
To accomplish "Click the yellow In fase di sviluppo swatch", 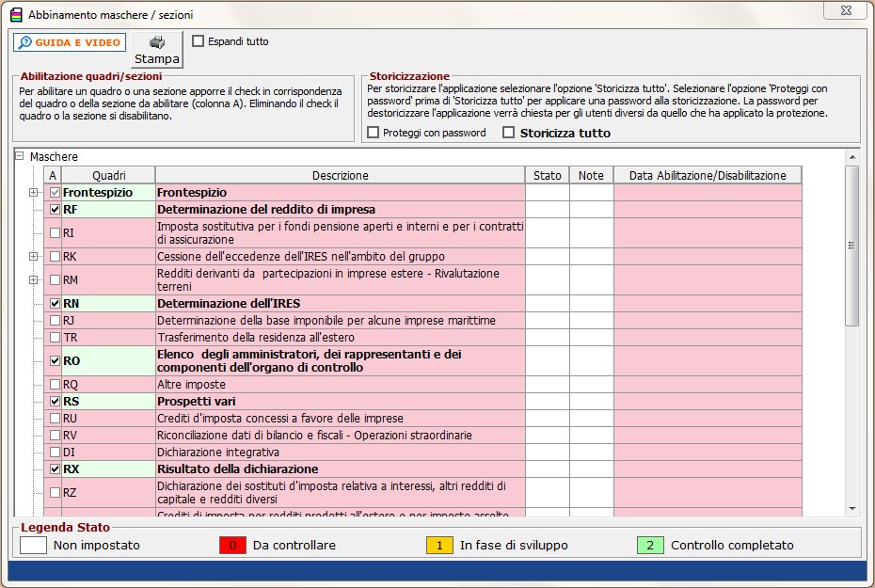I will coord(439,545).
